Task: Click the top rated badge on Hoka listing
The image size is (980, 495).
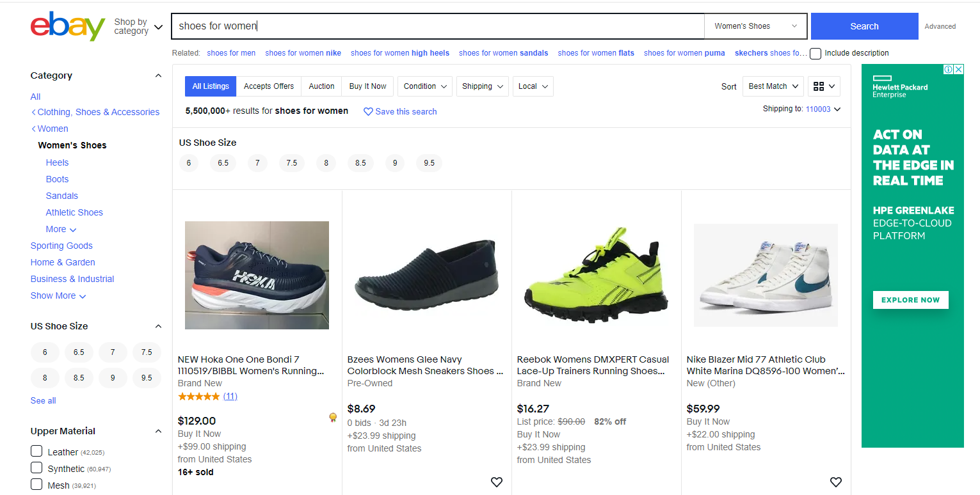Action: [333, 418]
